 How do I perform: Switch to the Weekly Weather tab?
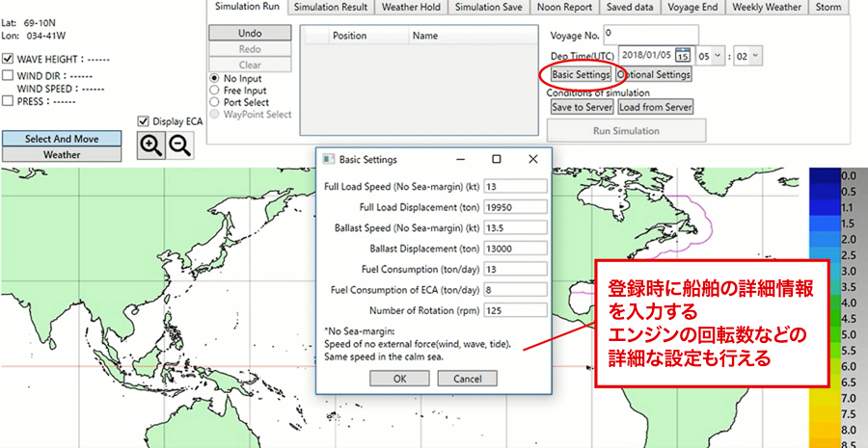pyautogui.click(x=767, y=7)
